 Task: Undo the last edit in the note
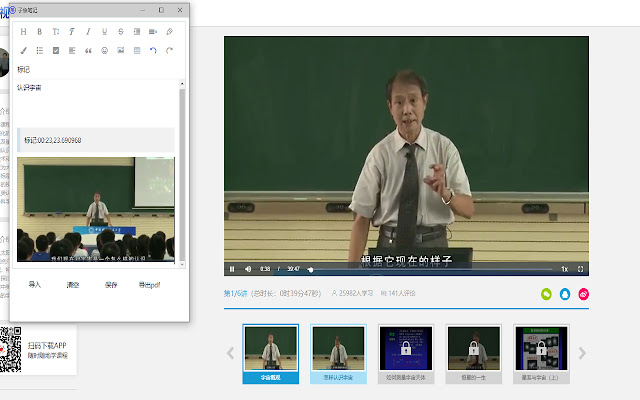coord(153,50)
